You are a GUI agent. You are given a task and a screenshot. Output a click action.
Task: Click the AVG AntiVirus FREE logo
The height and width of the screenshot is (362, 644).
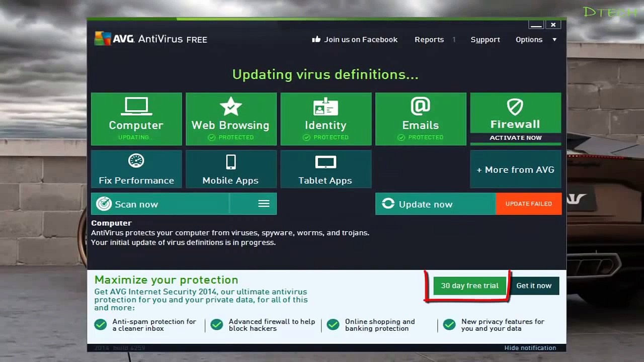[151, 39]
